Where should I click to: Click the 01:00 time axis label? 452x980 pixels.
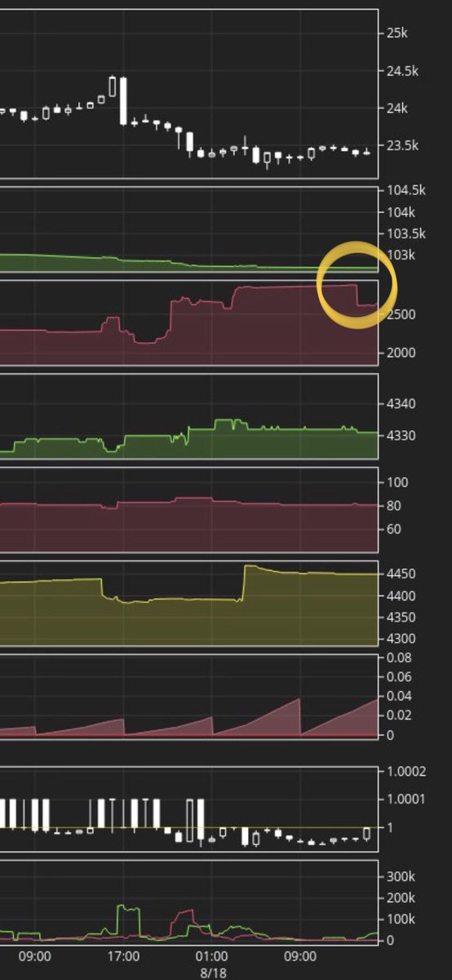pos(212,956)
